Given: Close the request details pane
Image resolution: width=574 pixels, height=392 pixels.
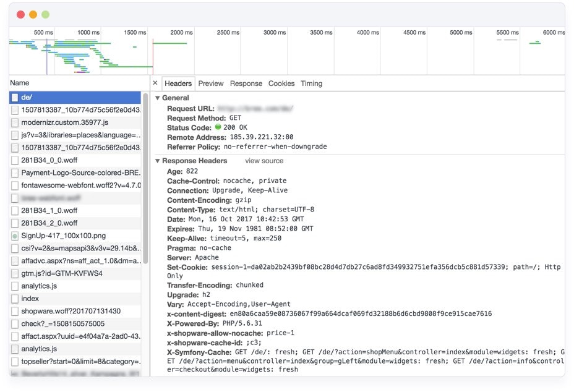Looking at the screenshot, I should tap(154, 83).
